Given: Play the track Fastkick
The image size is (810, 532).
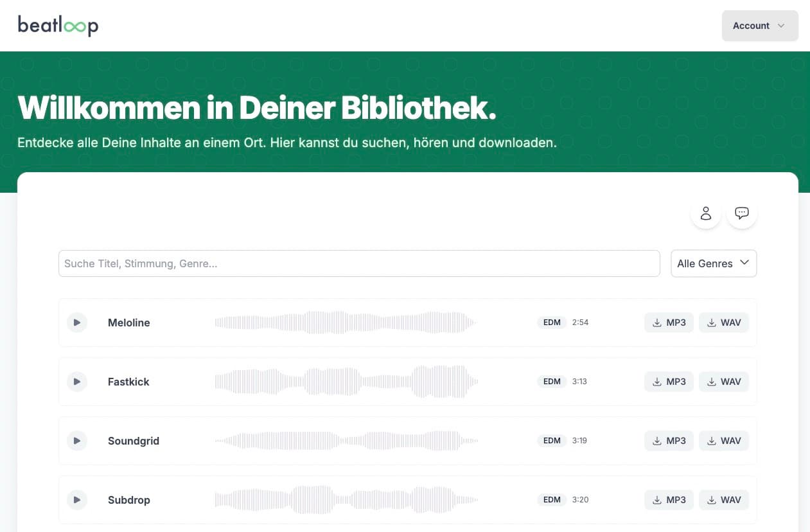Looking at the screenshot, I should pyautogui.click(x=77, y=382).
